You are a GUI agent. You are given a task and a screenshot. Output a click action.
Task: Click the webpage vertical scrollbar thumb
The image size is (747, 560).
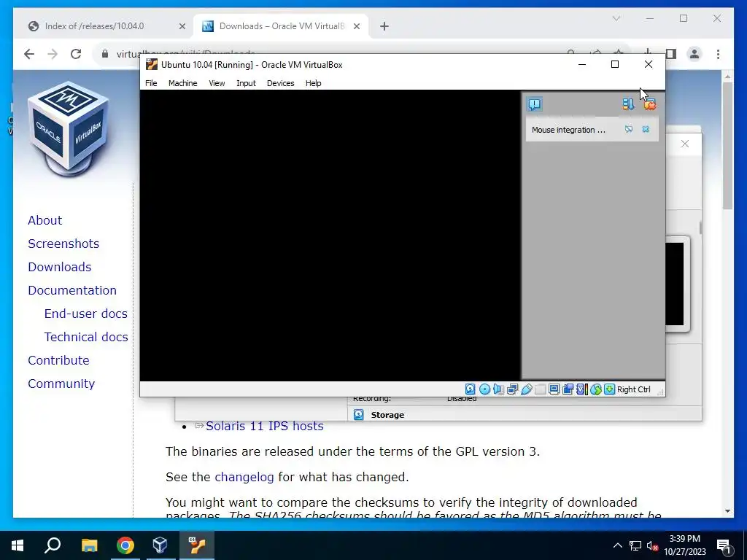[727, 145]
